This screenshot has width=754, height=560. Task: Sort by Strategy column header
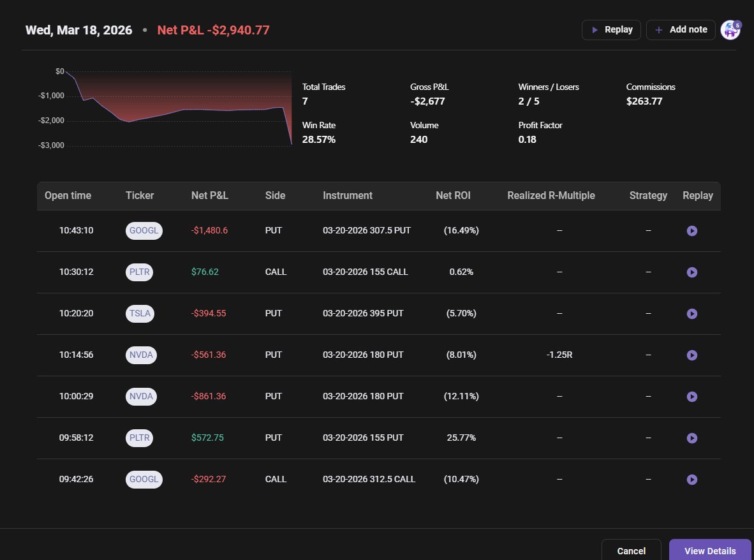pos(648,196)
